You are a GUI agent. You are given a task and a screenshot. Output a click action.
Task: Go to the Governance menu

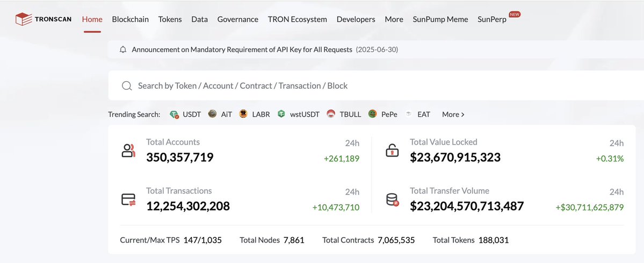pos(237,19)
